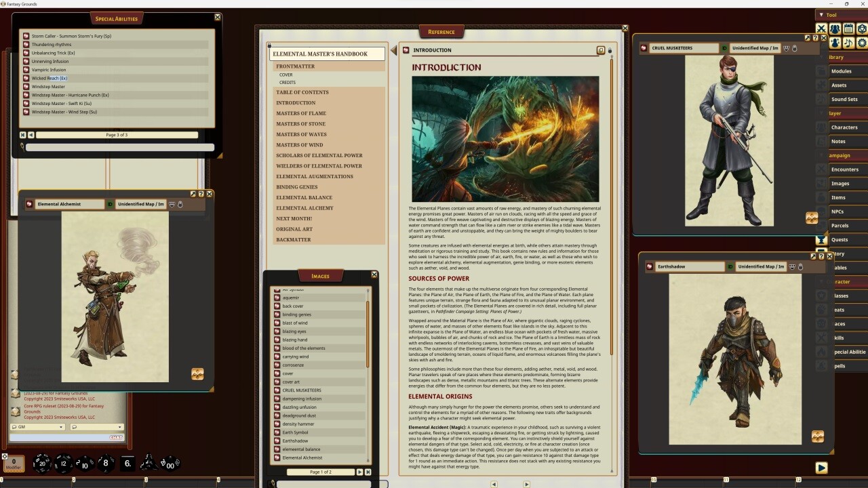Collapse the Tool panel using its chevron
This screenshot has height=488, width=868.
[822, 14]
